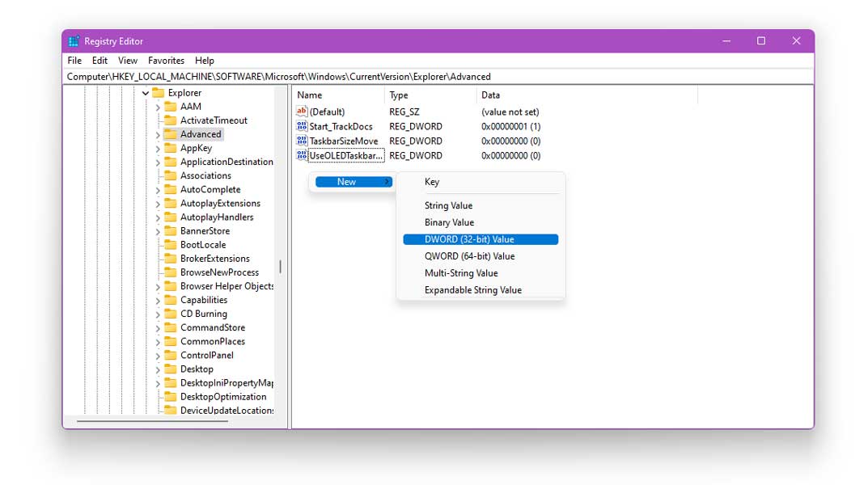868x485 pixels.
Task: Click the DWORD icon beside Start_TrackDocs
Action: pos(301,126)
